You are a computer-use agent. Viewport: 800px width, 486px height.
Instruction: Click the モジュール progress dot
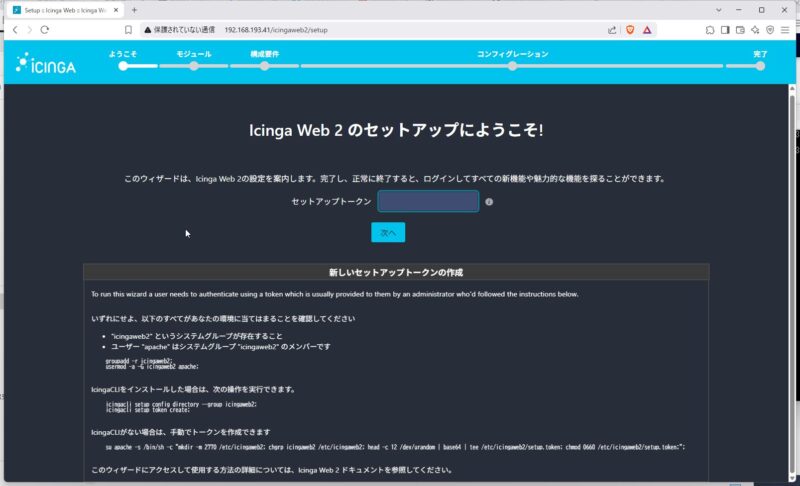coord(194,66)
